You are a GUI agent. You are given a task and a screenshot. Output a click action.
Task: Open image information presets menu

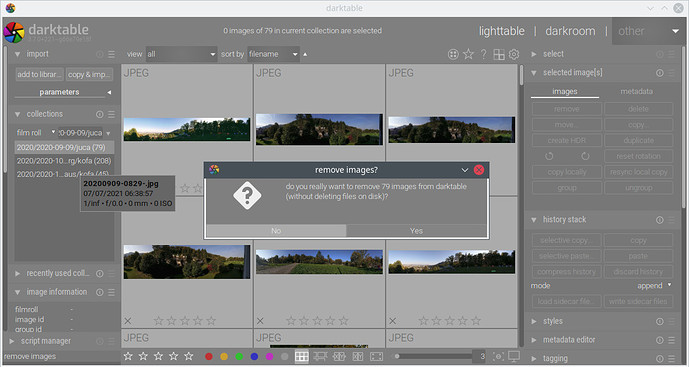[112, 292]
